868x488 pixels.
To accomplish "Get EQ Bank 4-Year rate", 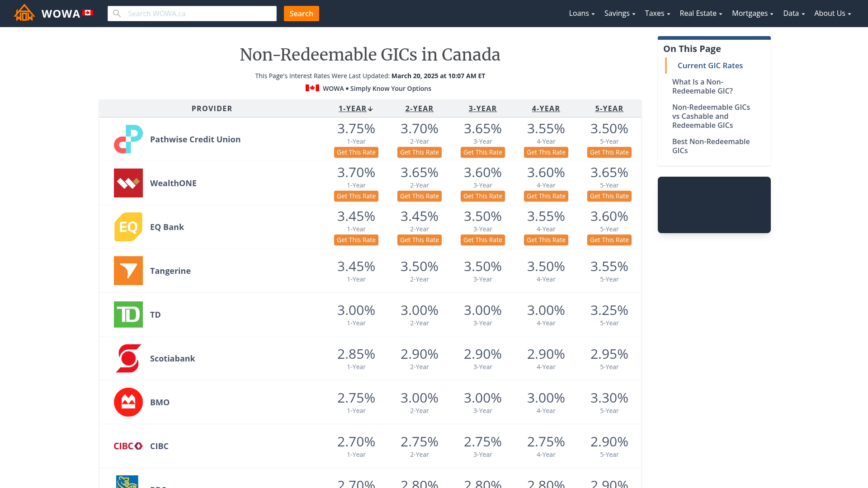I will coord(546,240).
